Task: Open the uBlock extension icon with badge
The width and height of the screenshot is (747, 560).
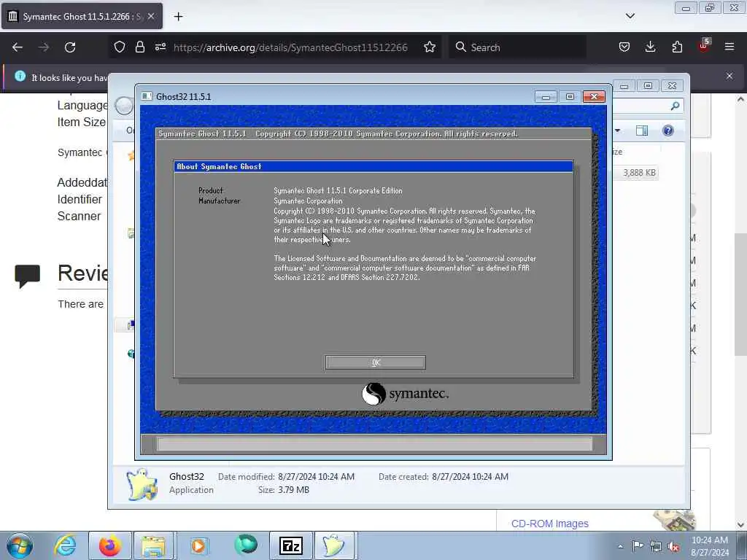Action: coord(704,46)
